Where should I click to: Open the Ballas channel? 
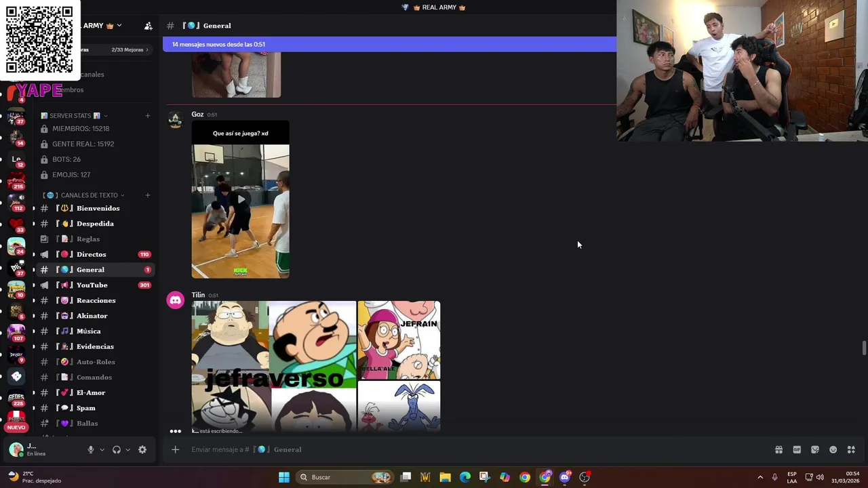[x=95, y=424]
